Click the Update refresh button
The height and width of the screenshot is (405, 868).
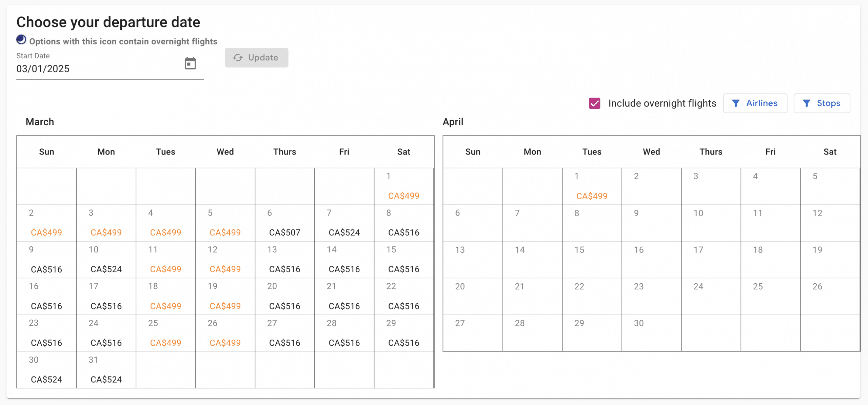(x=256, y=58)
